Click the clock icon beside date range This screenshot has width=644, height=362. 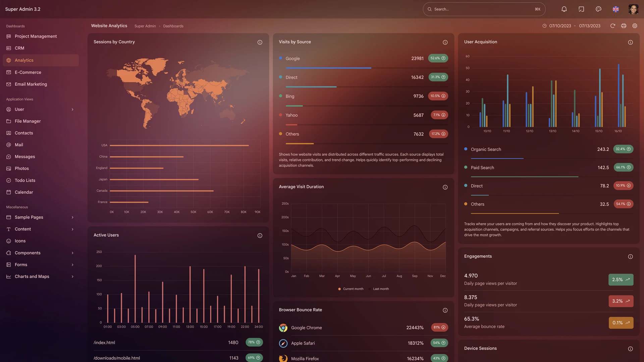[544, 26]
